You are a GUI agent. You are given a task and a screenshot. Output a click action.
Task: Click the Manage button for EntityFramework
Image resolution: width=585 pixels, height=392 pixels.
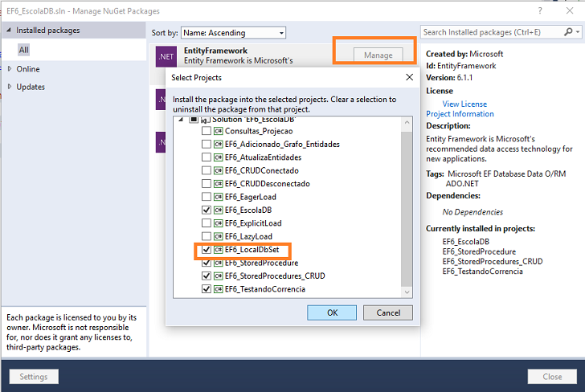378,55
